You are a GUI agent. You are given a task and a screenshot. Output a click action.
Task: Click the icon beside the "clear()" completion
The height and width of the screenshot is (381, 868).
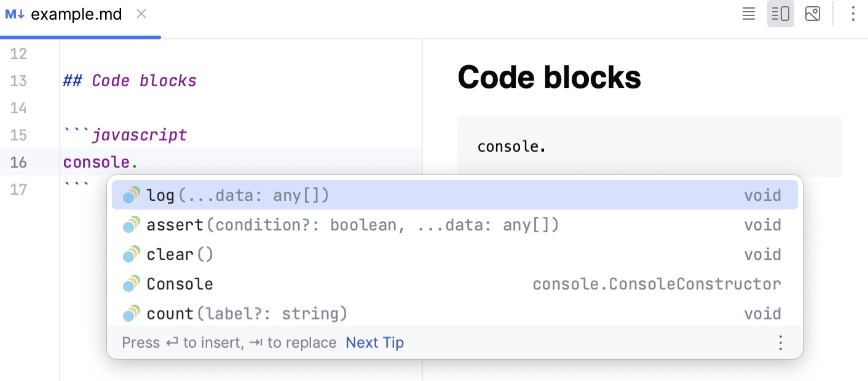tap(131, 254)
